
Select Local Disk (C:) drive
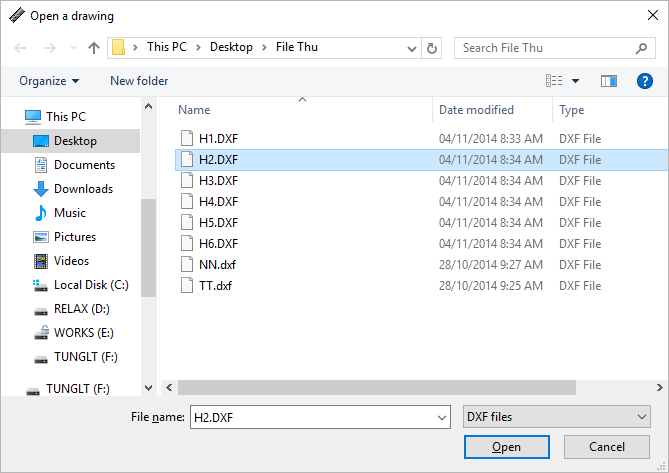(90, 285)
